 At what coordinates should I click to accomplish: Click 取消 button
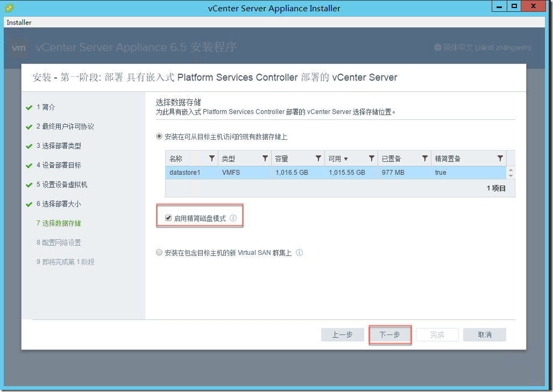(x=485, y=334)
